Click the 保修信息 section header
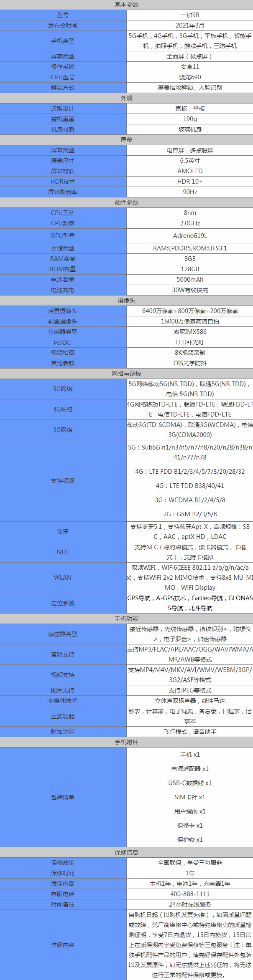The height and width of the screenshot is (980, 253). coord(126,852)
